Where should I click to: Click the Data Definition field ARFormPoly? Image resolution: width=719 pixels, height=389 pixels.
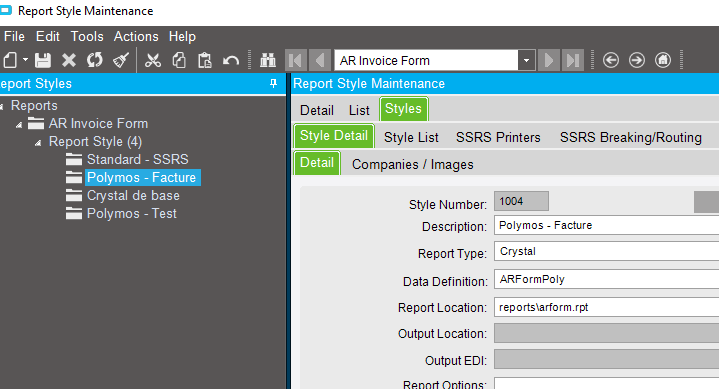click(x=606, y=279)
